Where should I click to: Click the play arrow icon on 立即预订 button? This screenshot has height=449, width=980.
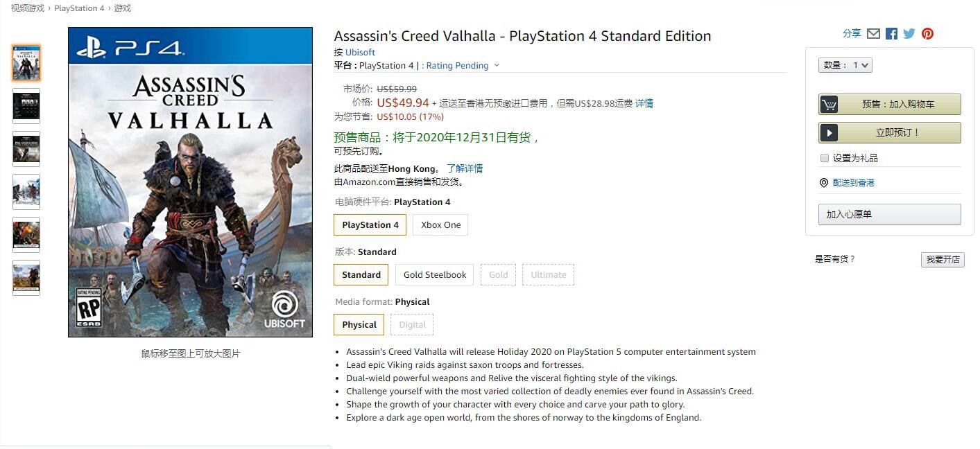(x=829, y=132)
